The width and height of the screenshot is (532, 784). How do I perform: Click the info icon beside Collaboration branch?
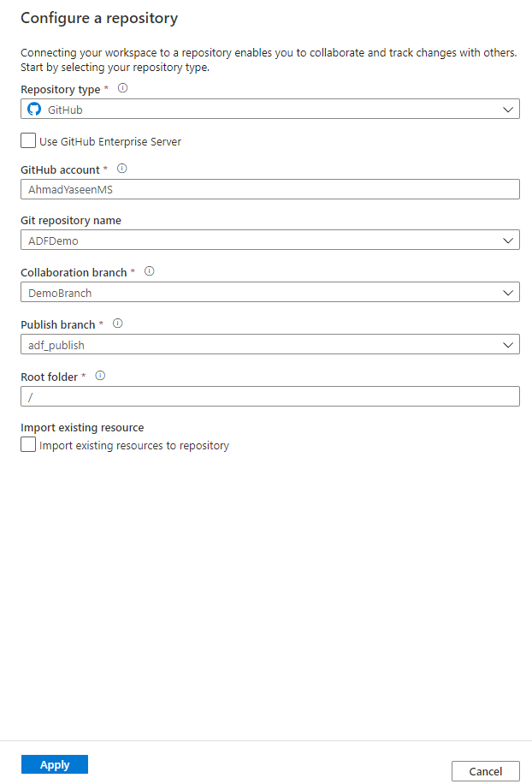(149, 271)
